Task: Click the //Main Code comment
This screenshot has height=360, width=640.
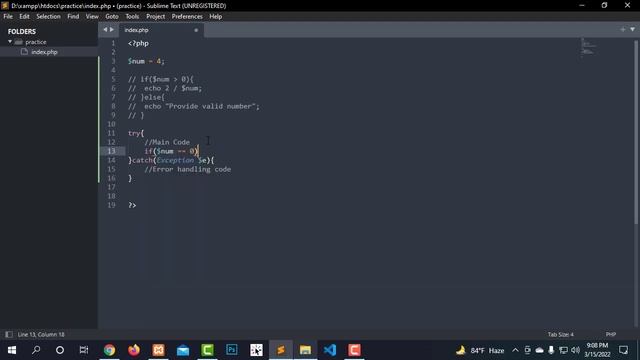Action: pyautogui.click(x=167, y=142)
